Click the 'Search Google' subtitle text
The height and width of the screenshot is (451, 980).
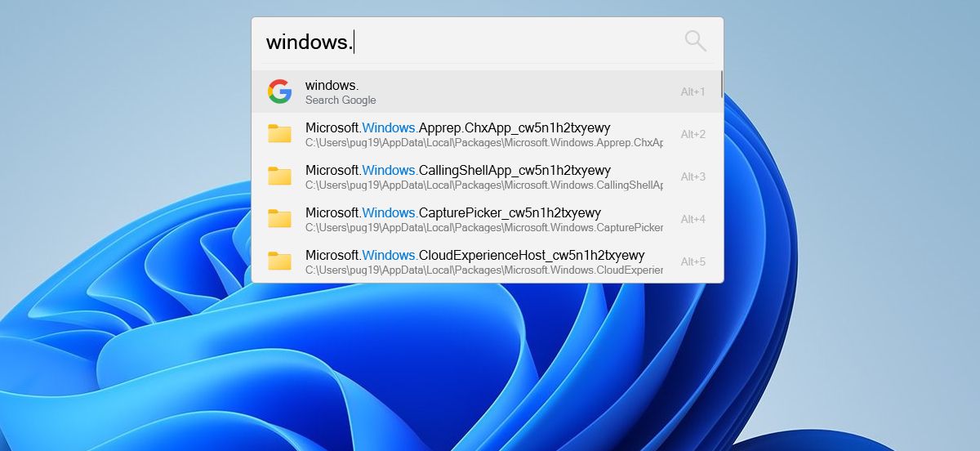pos(341,100)
